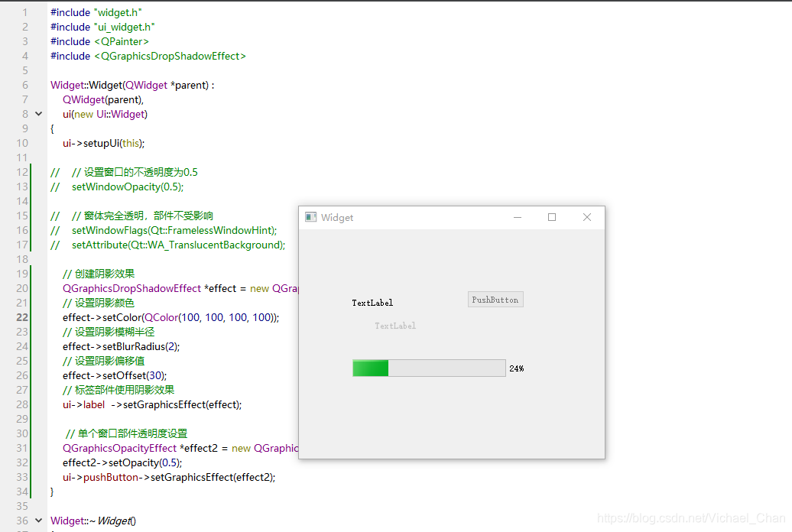The width and height of the screenshot is (792, 532).
Task: Click line number 22 in the gutter
Action: pyautogui.click(x=22, y=317)
